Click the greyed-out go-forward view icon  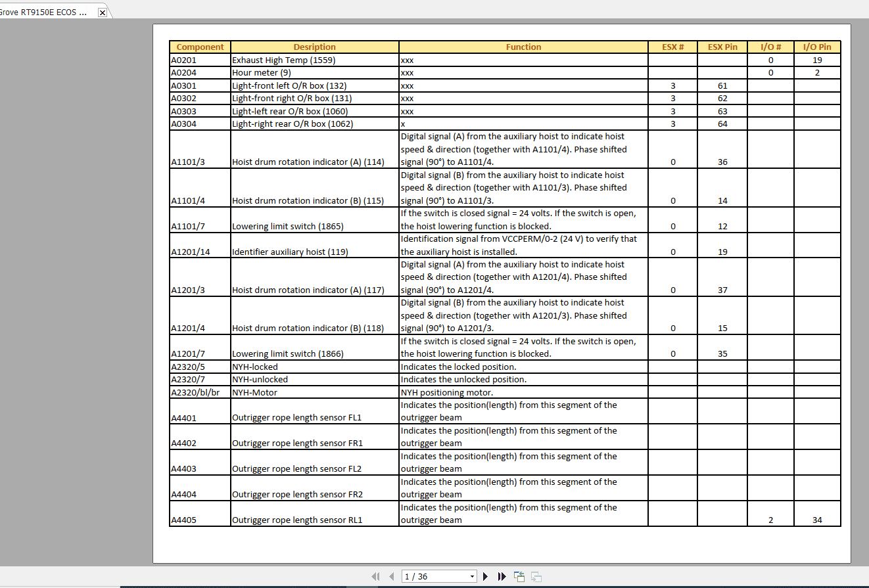536,576
